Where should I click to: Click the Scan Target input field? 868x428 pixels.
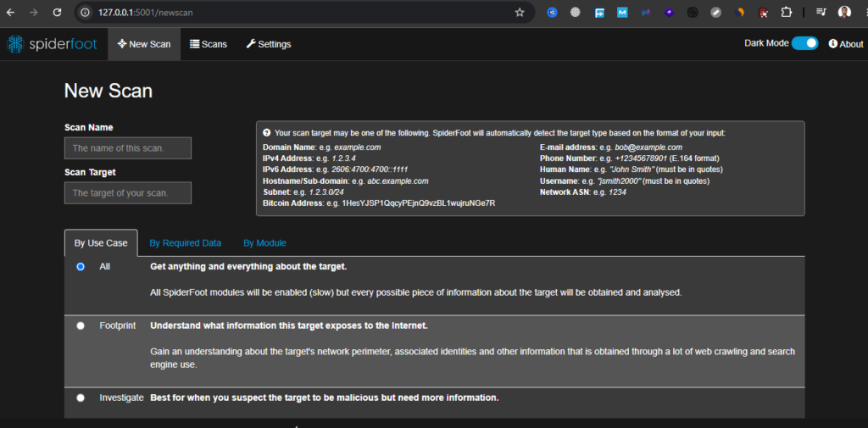tap(128, 193)
